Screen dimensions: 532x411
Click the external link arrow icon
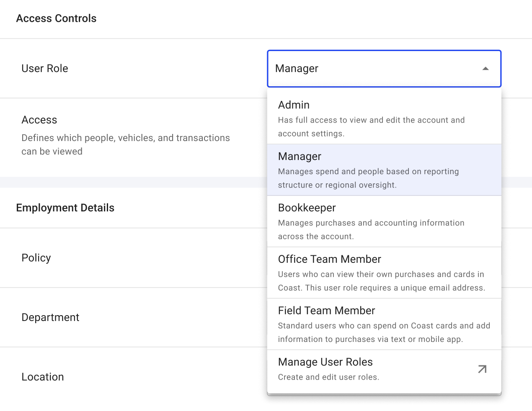[x=482, y=369]
